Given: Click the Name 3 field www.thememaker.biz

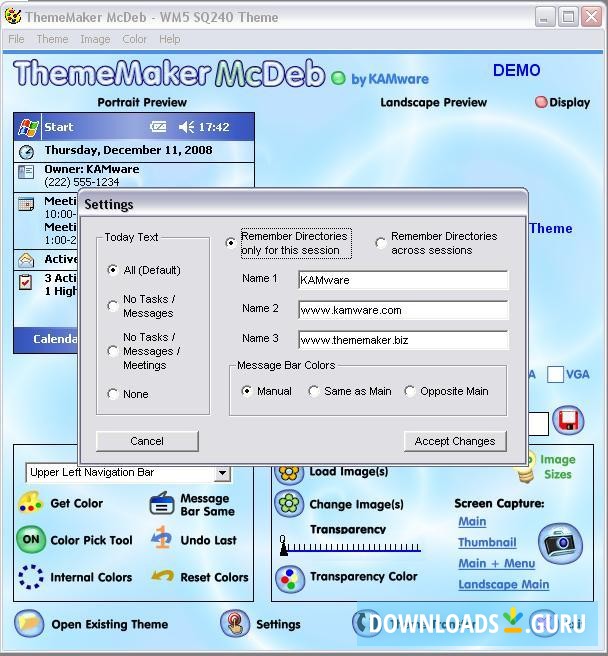Looking at the screenshot, I should click(x=403, y=340).
